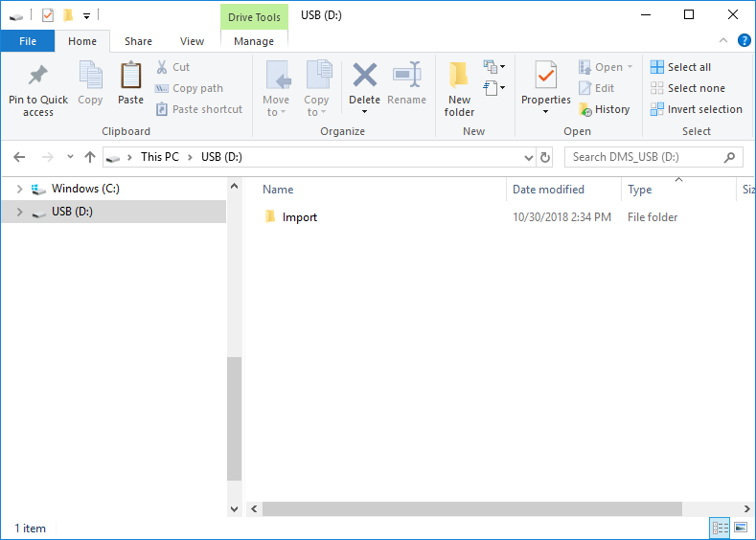
Task: Switch to details view in status bar
Action: tap(720, 528)
